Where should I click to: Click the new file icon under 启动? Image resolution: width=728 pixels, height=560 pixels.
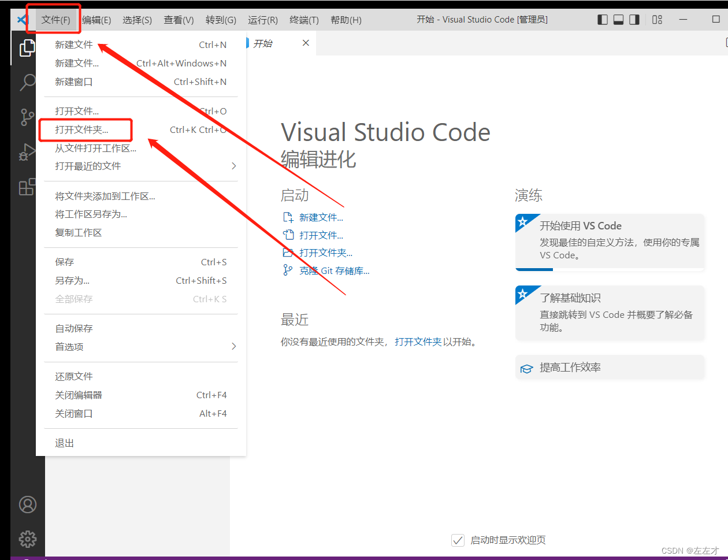(x=288, y=217)
